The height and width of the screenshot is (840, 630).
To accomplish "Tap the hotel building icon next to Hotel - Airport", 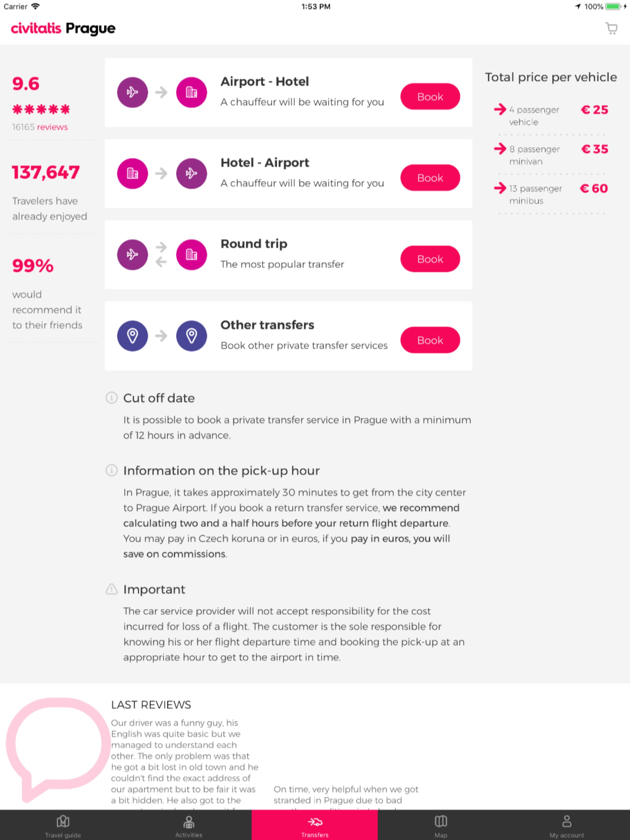I will point(132,173).
